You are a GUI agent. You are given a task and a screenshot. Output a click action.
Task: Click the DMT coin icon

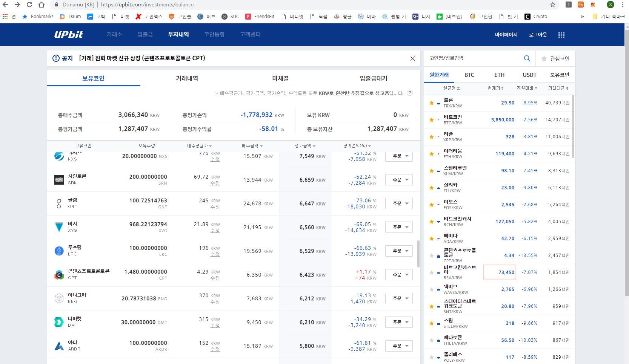point(59,322)
